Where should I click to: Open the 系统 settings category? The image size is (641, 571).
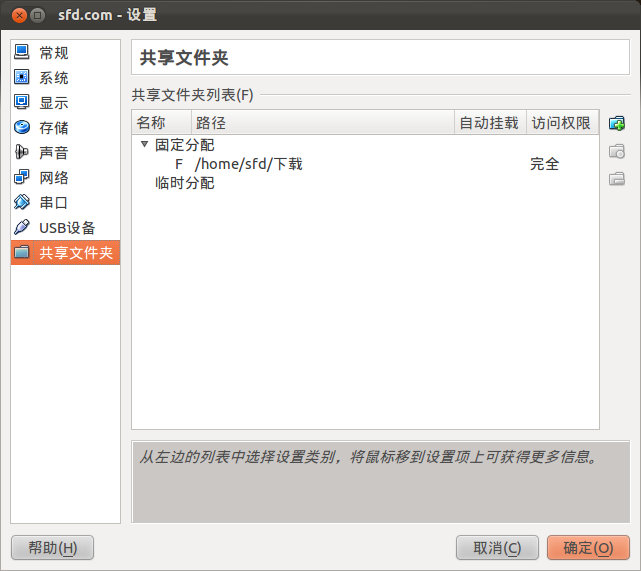(54, 78)
